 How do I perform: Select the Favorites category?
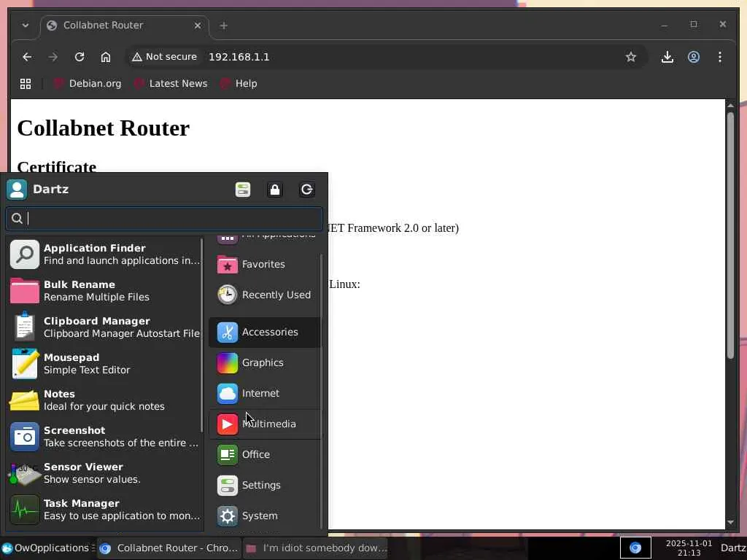(265, 264)
